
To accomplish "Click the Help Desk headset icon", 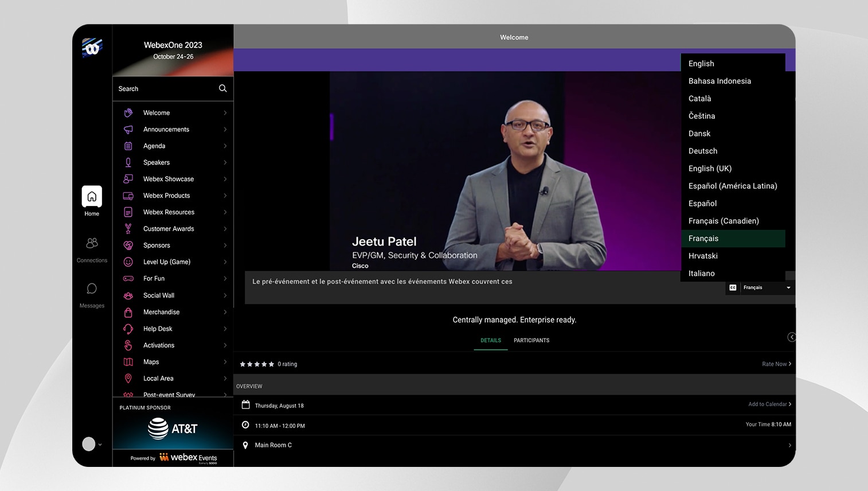I will 128,329.
